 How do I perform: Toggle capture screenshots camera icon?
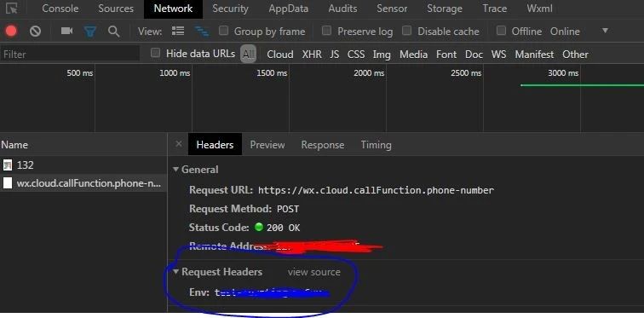coord(66,31)
